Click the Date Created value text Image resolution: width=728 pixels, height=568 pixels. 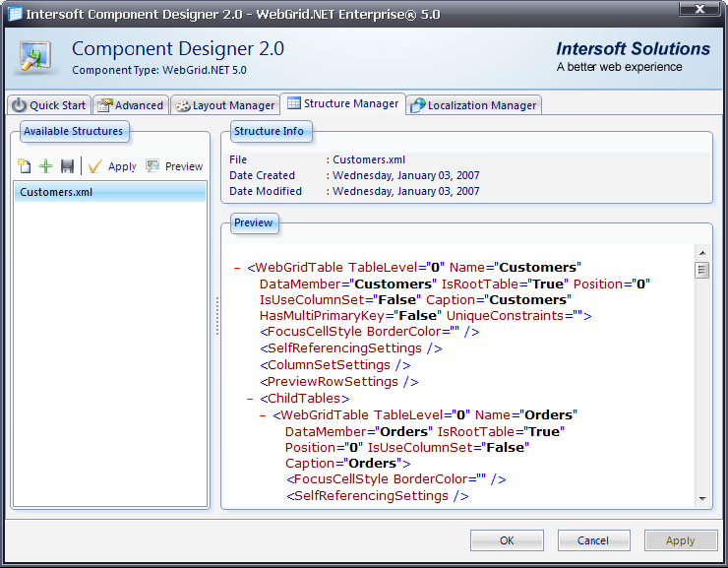[405, 175]
